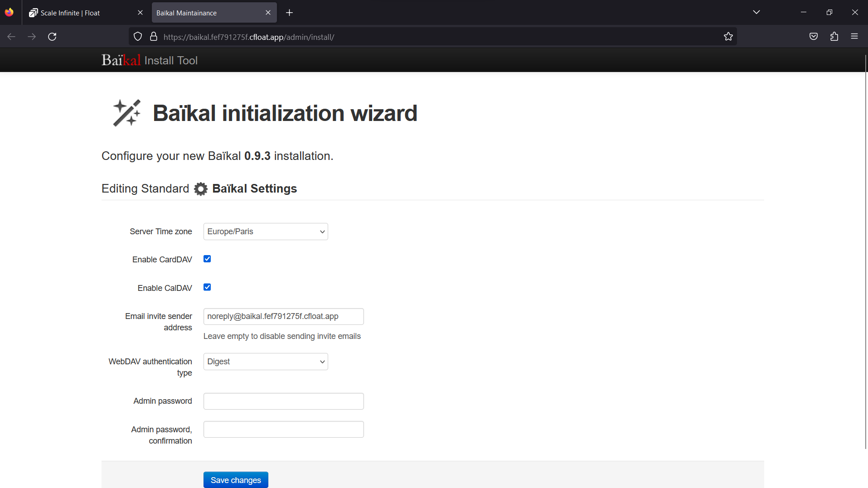Click the email invite sender address field

click(284, 316)
